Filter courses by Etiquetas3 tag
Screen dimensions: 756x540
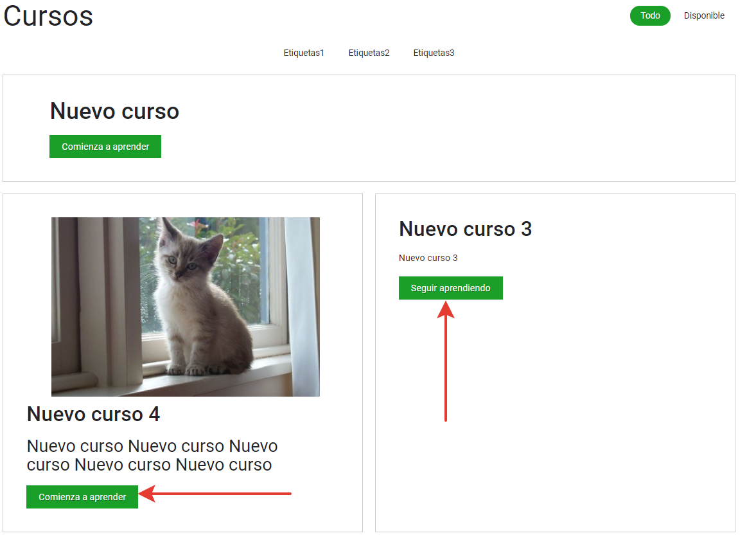pyautogui.click(x=434, y=53)
